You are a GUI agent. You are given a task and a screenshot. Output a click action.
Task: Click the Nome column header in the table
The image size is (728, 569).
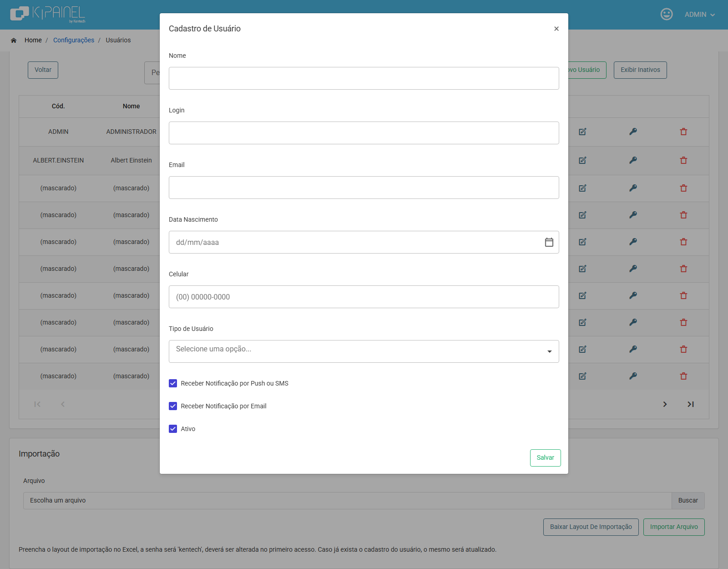click(131, 106)
